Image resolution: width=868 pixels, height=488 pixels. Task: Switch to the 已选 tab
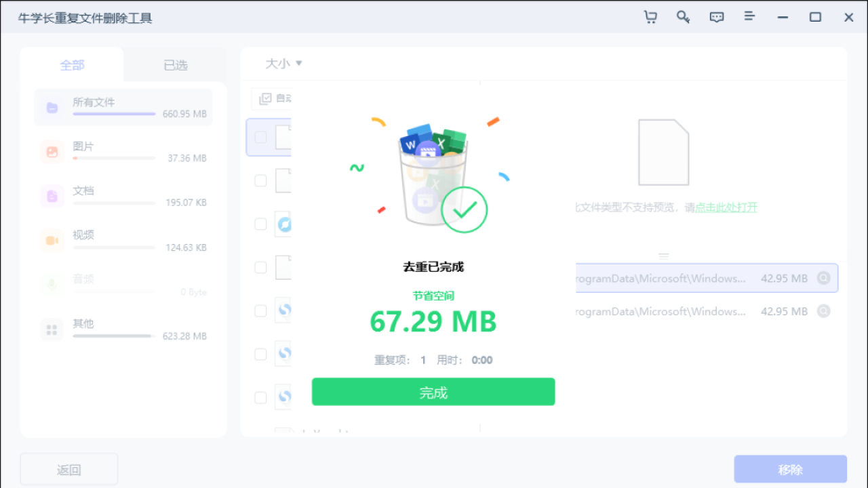(x=174, y=64)
